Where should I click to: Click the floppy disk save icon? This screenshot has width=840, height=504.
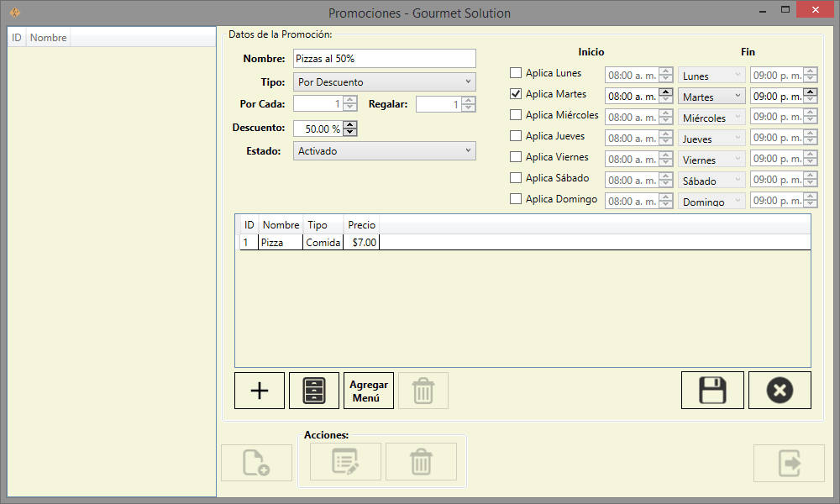pyautogui.click(x=712, y=391)
